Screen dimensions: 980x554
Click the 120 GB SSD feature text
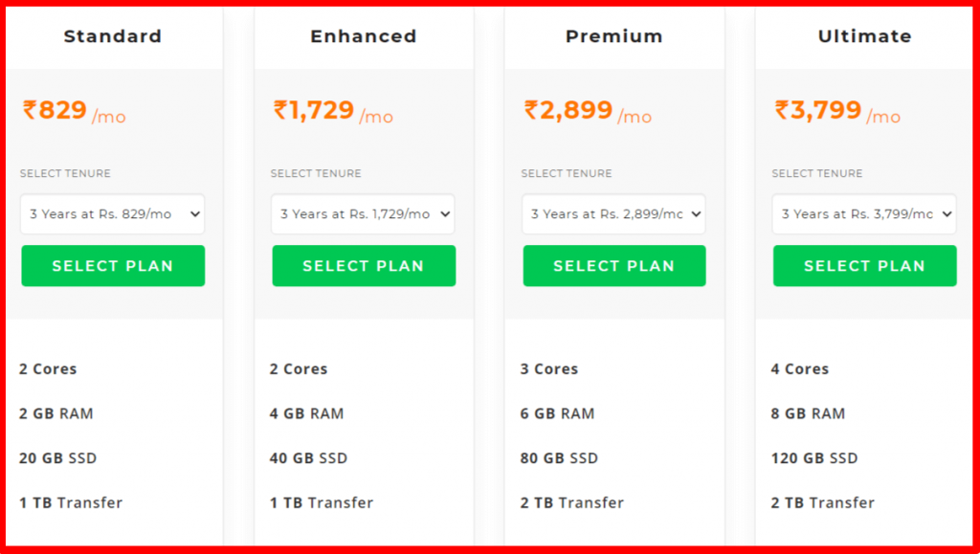(814, 458)
